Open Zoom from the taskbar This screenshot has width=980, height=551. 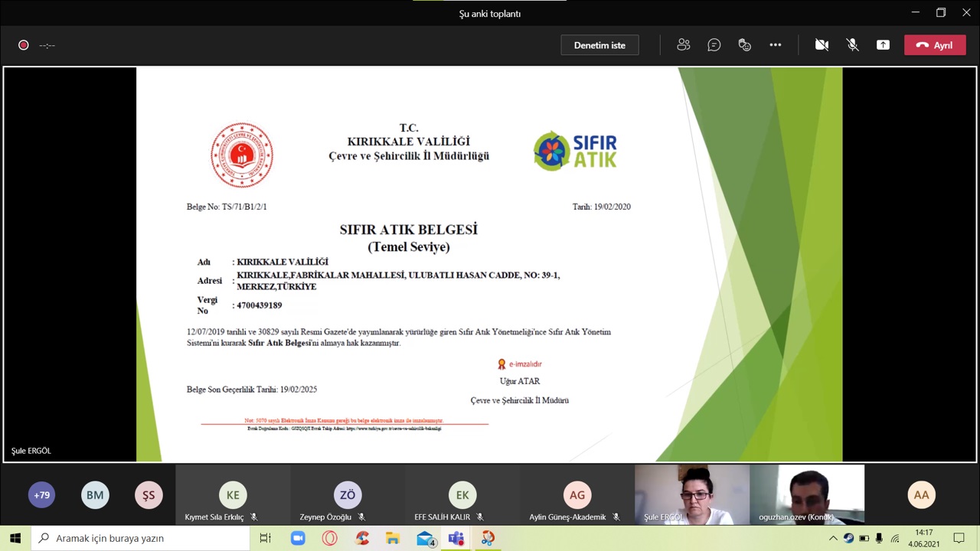click(x=298, y=538)
